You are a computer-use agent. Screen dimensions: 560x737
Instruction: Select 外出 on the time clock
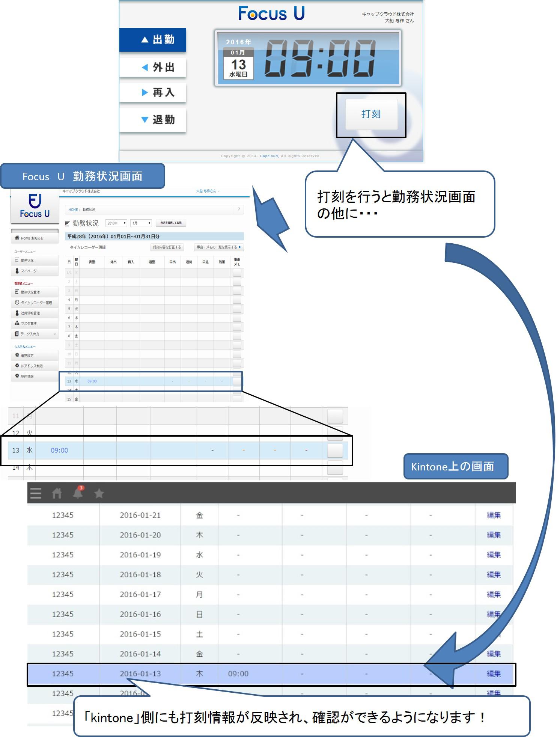coord(153,68)
